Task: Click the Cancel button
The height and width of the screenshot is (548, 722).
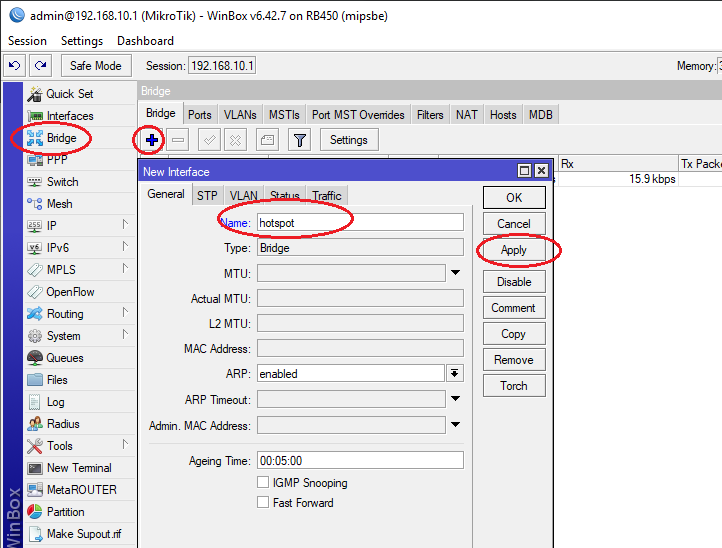Action: click(514, 224)
